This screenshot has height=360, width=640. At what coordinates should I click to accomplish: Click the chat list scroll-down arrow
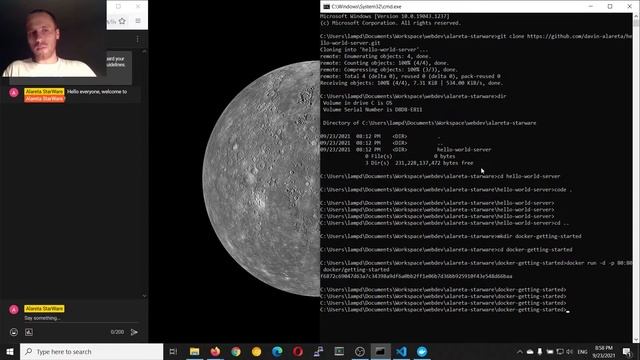point(144,296)
